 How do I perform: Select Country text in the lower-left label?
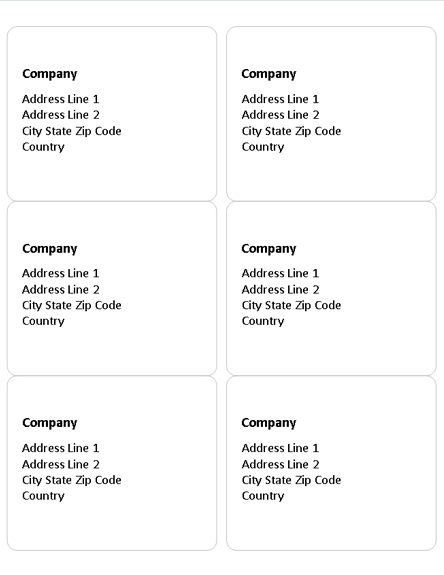pyautogui.click(x=43, y=496)
